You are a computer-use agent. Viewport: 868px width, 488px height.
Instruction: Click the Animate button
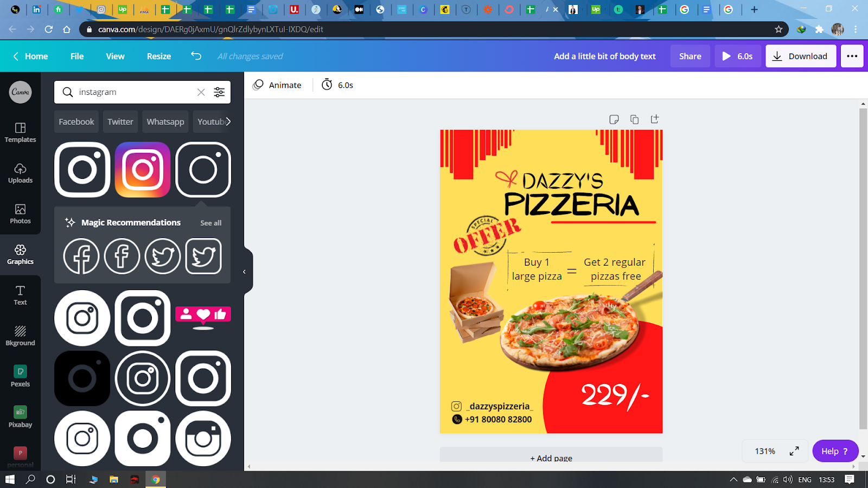point(277,85)
